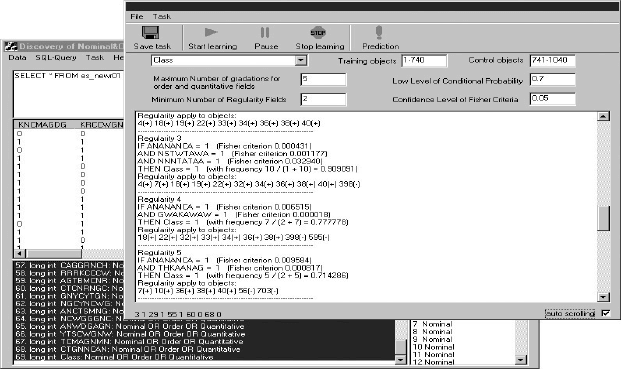Screen dimensions: 621x369
Task: Select field 68 CTGNNCAN in the list
Action: click(128, 349)
